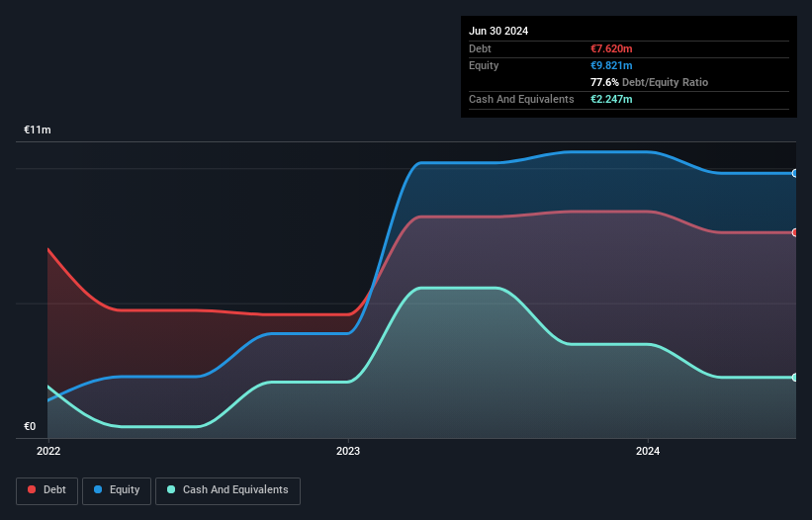
Task: Click the 2022 x-axis label
Action: (x=48, y=451)
